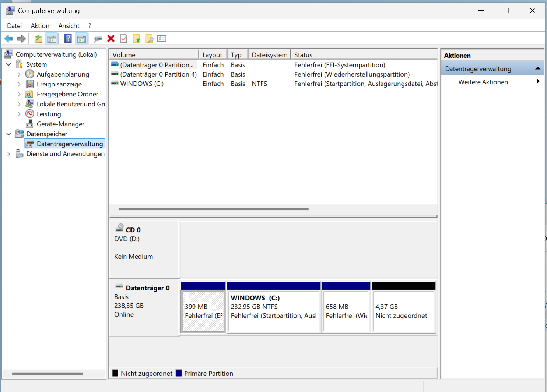Click the Dienste und Anwendungen icon

[19, 153]
